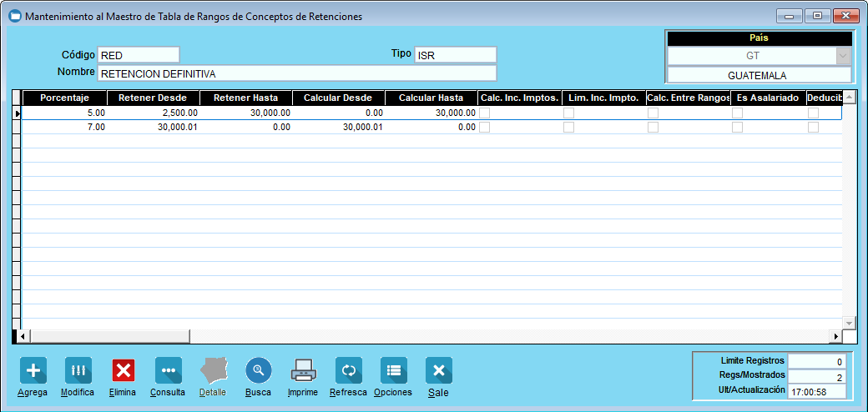Print using the Imprime printer icon
This screenshot has width=868, height=412.
(303, 370)
